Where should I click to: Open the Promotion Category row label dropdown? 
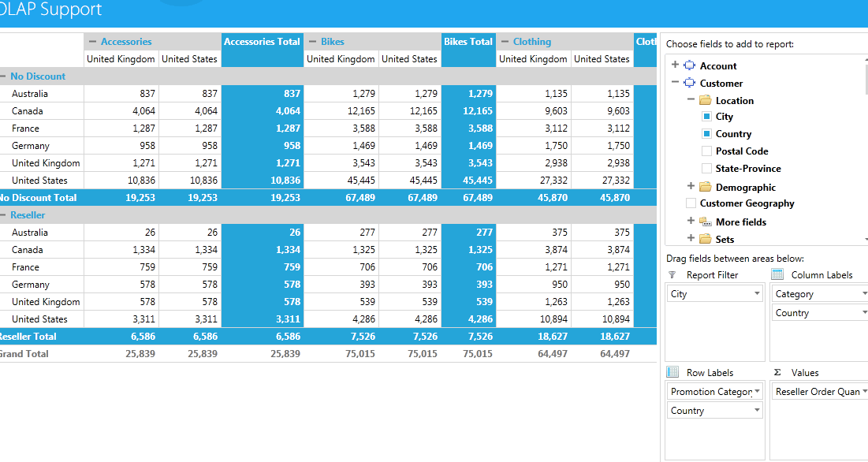tap(757, 391)
